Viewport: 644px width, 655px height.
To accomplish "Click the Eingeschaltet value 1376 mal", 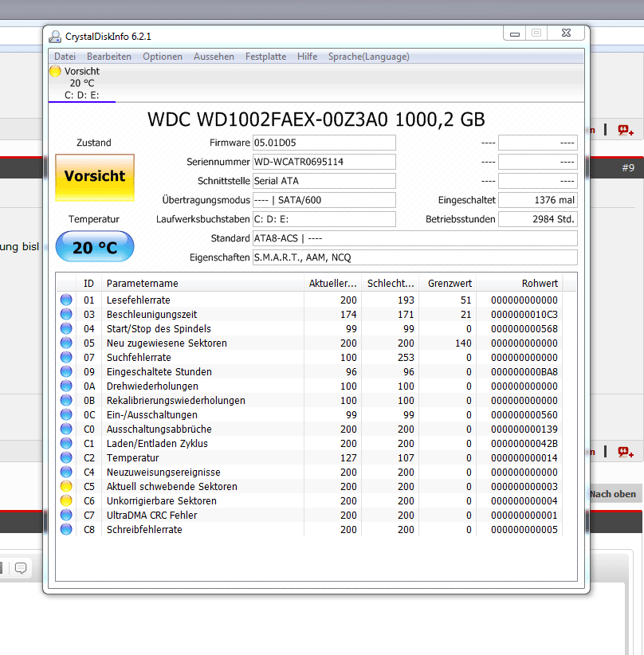I will click(x=538, y=200).
